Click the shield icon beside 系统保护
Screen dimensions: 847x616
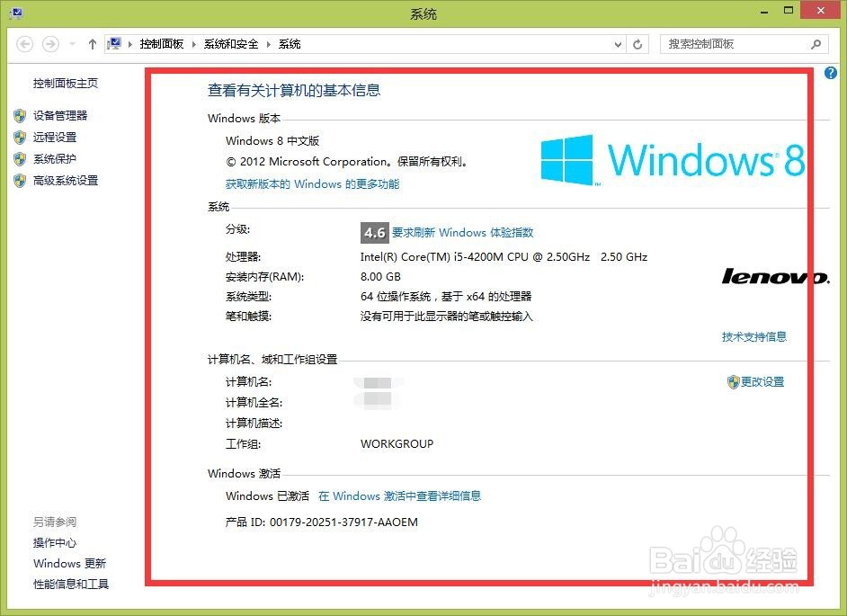click(20, 159)
